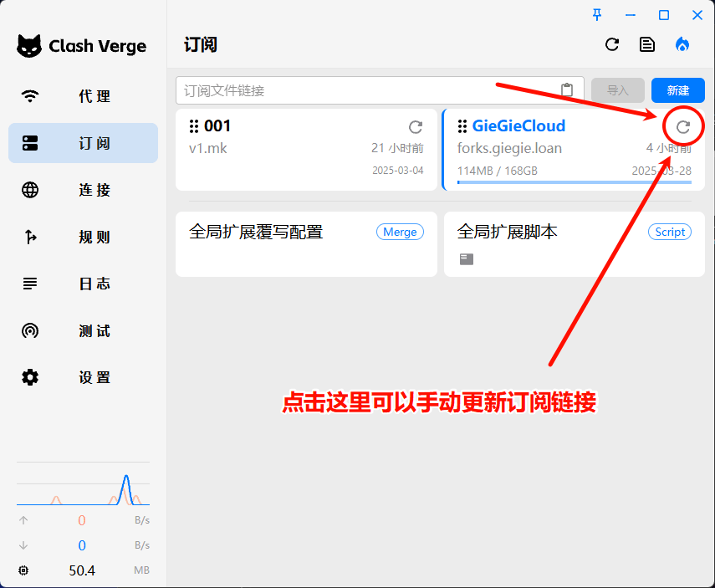The width and height of the screenshot is (715, 588).
Task: Select the GieGieCloud profile name
Action: tap(518, 126)
